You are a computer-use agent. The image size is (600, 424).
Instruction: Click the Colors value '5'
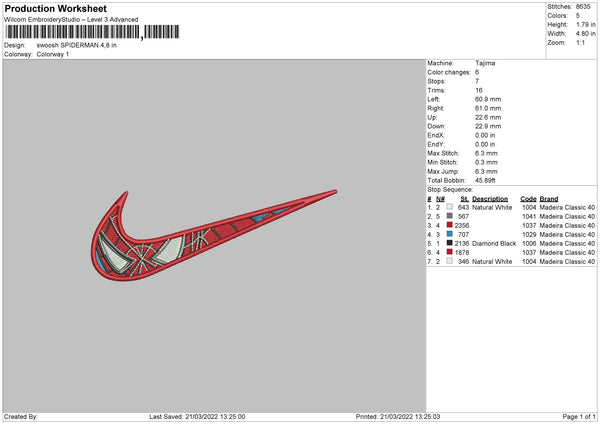[578, 16]
